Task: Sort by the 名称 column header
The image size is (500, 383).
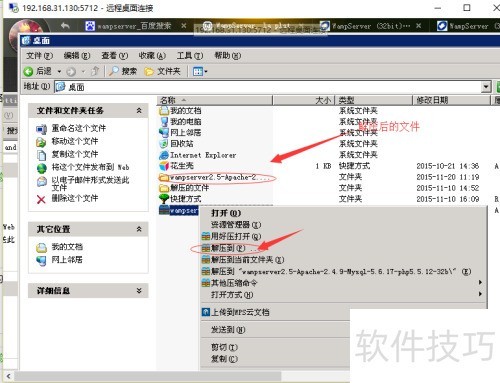Action: pos(215,100)
